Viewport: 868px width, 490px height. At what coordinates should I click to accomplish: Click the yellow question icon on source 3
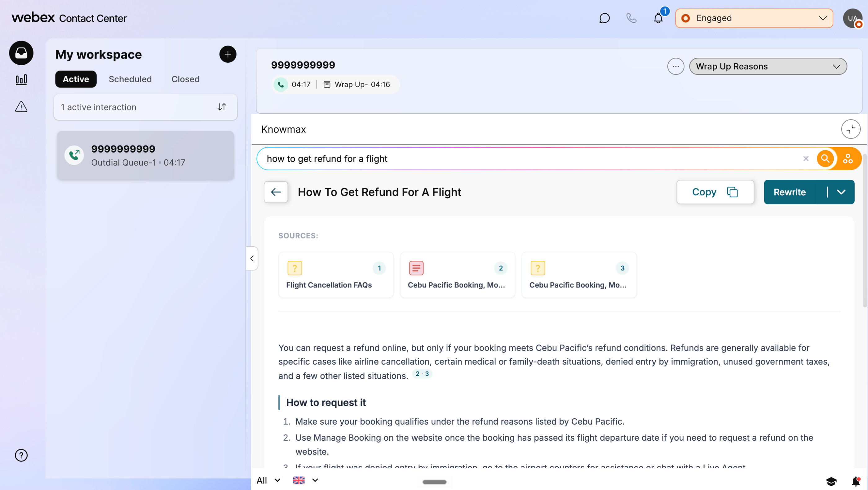[538, 268]
